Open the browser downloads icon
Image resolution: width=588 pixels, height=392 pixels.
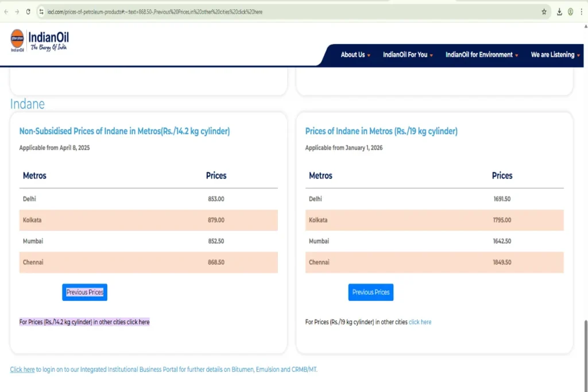click(x=559, y=11)
